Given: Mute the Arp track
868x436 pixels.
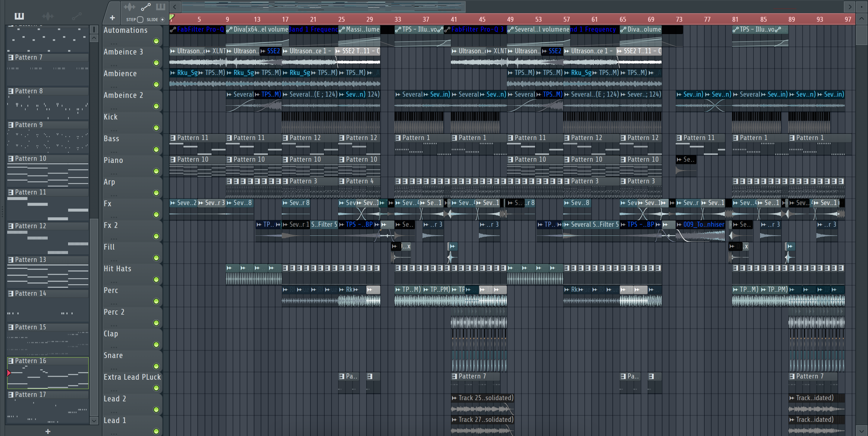Looking at the screenshot, I should (156, 193).
